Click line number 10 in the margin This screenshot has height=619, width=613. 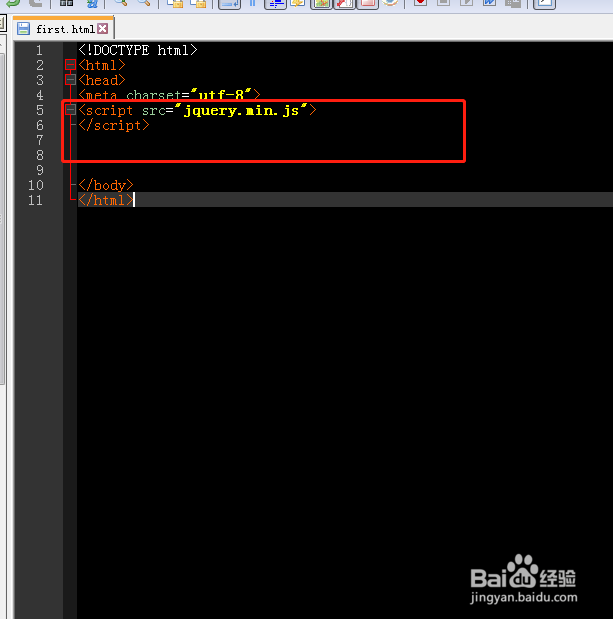click(36, 185)
